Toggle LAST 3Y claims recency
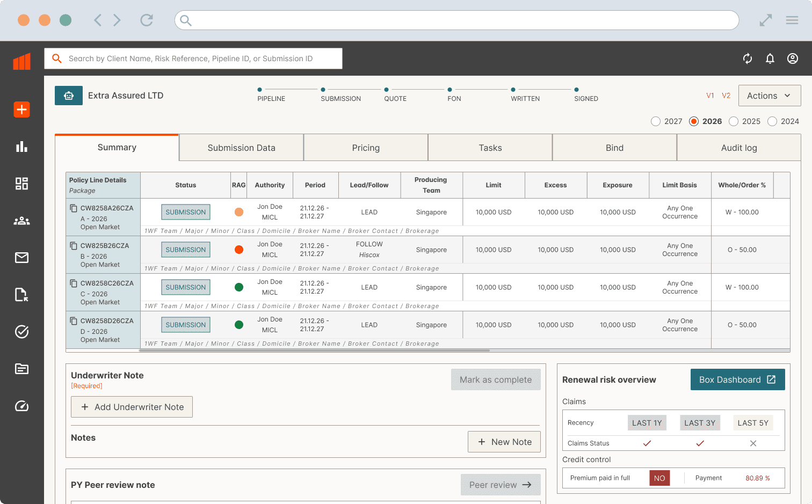Screen dimensions: 812x504 700,423
